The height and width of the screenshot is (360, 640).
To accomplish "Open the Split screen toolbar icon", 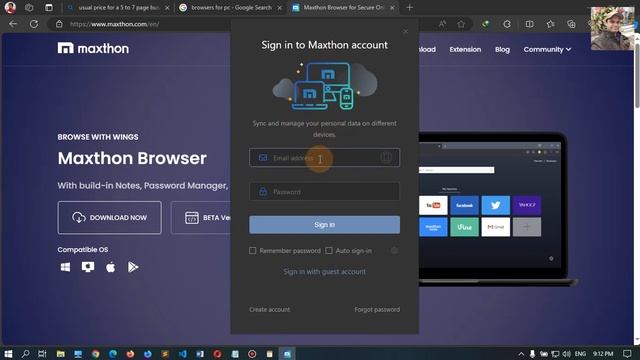I will (x=529, y=24).
